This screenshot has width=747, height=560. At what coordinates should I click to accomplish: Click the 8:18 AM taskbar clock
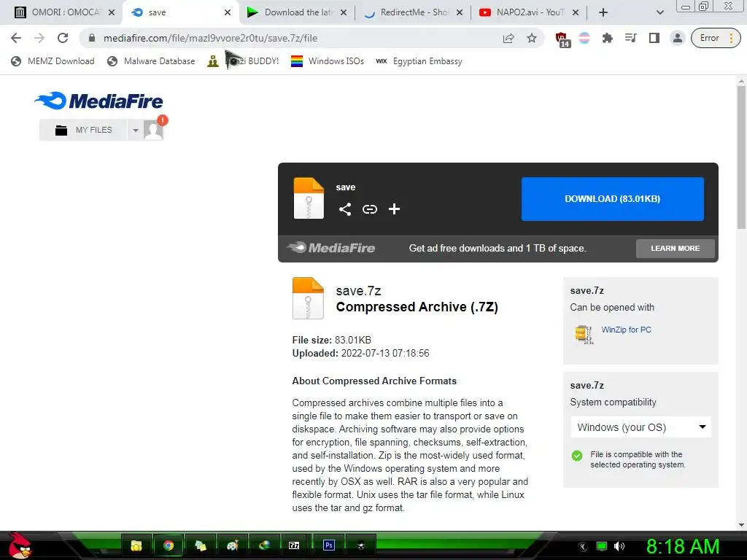point(682,546)
